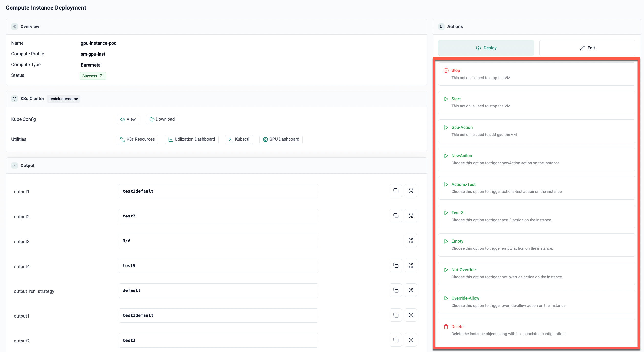Image resolution: width=644 pixels, height=352 pixels.
Task: Click the output2 test2 field
Action: (218, 216)
